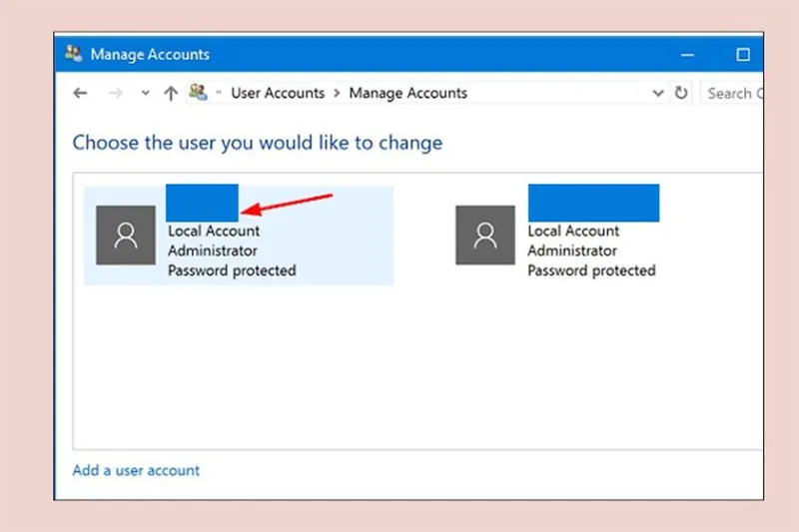Select the second account's avatar picture

coord(485,236)
